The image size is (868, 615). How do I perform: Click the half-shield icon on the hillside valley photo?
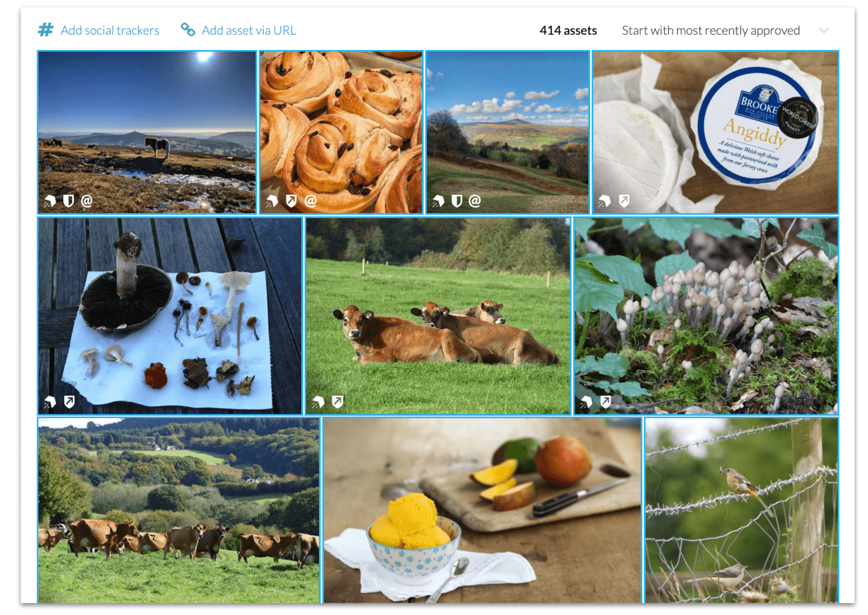[x=456, y=200]
